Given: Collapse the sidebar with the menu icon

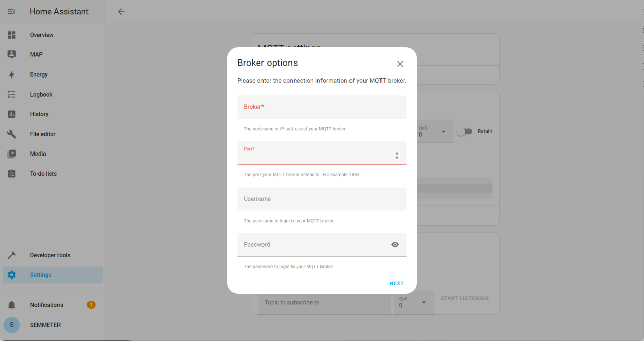Looking at the screenshot, I should point(12,12).
